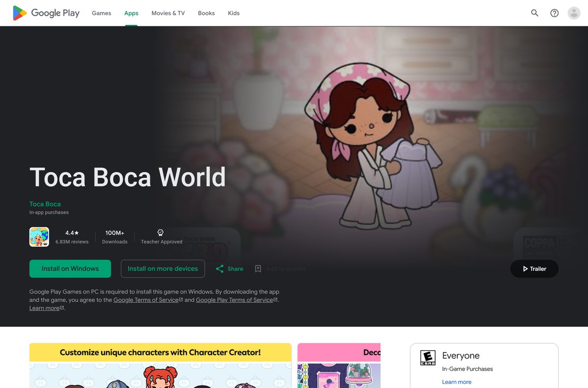Image resolution: width=588 pixels, height=388 pixels.
Task: Click the 100M+ Downloads text
Action: (115, 237)
